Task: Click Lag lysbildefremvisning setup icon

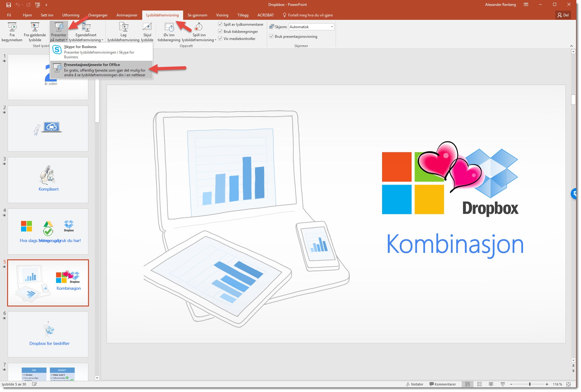Action: (123, 32)
